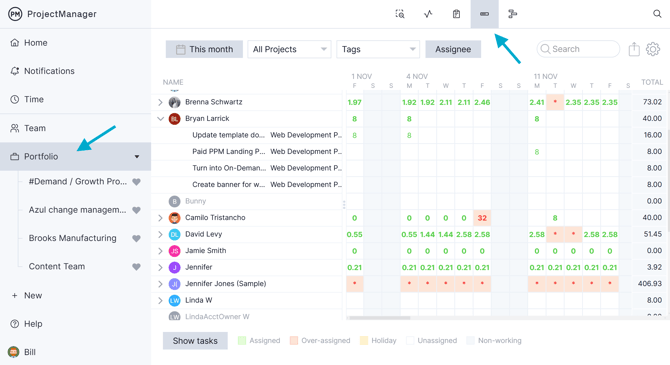Viewport: 670px width, 365px height.
Task: Click the export share icon
Action: pyautogui.click(x=634, y=49)
